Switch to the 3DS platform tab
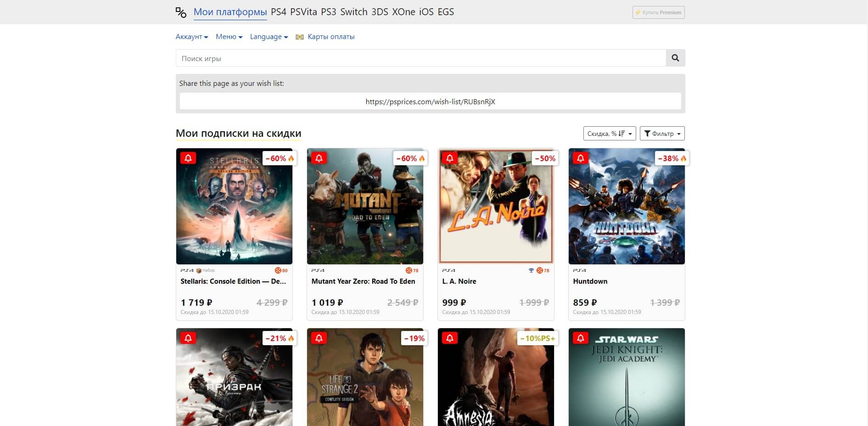This screenshot has height=426, width=868. (x=380, y=12)
